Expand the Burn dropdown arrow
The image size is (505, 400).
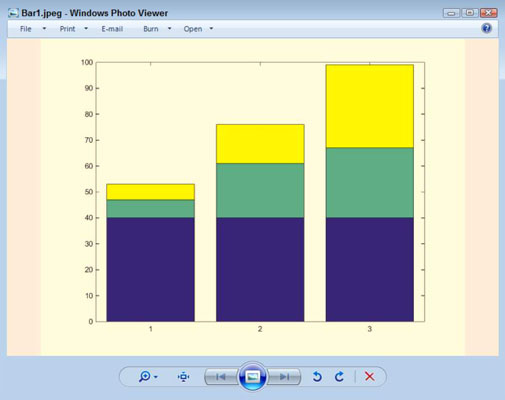tap(169, 29)
